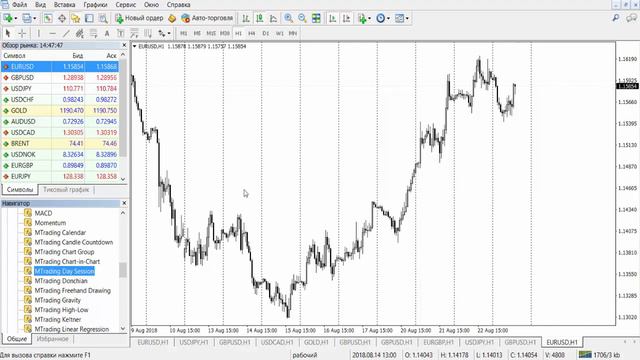Toggle the Авто-торговля button
This screenshot has height=360, width=640.
(x=207, y=18)
